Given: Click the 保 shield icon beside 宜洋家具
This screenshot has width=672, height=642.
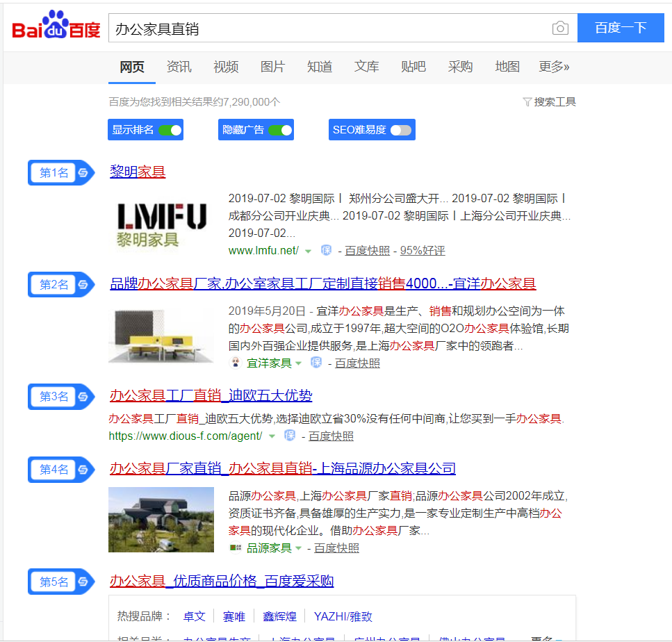Looking at the screenshot, I should (x=316, y=363).
